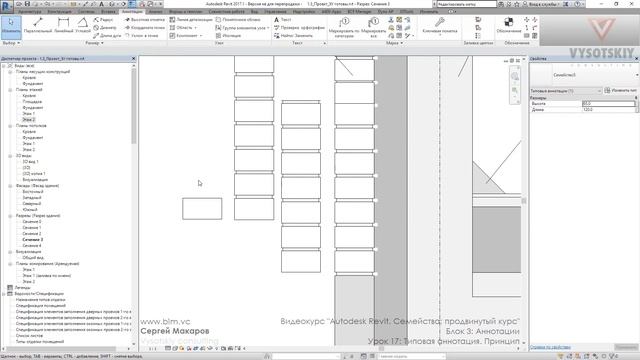
Task: Pick the Диаметр dimension tool
Action: (x=104, y=28)
